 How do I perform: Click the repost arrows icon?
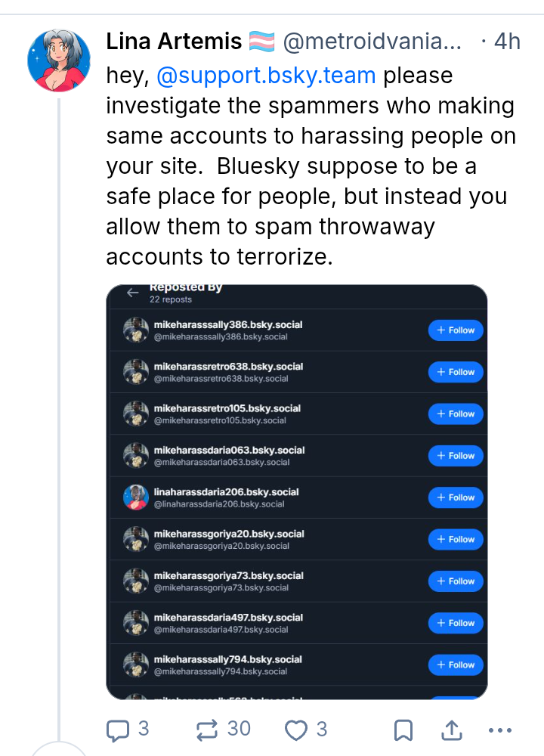point(206,730)
